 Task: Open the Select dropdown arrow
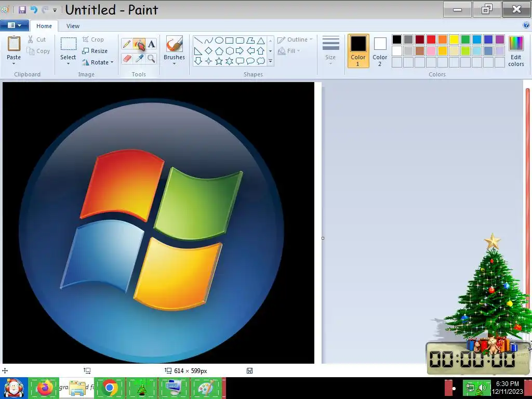pyautogui.click(x=68, y=63)
